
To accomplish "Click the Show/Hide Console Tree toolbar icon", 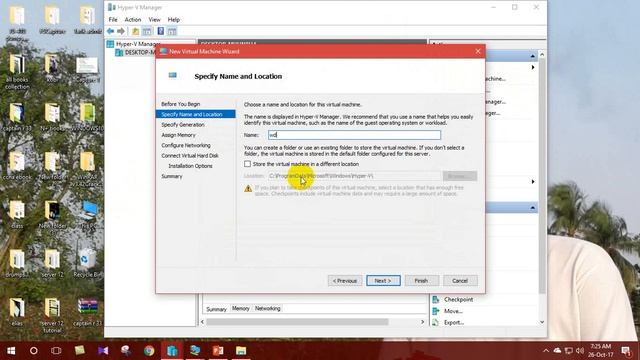I will point(147,31).
